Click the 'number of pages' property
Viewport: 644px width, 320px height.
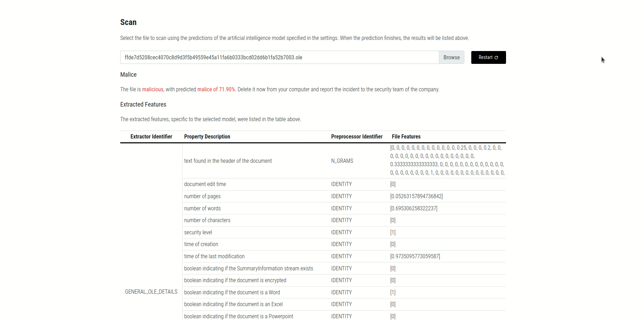[x=202, y=196]
